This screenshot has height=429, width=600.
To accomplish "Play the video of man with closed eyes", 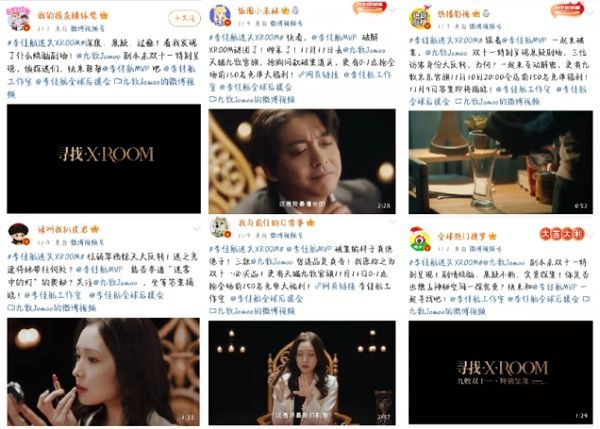I will (x=302, y=161).
